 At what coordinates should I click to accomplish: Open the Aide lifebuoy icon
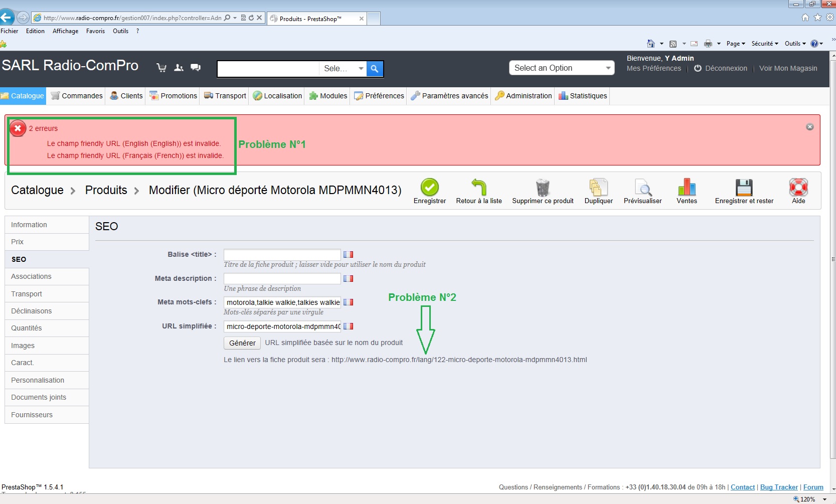pyautogui.click(x=798, y=187)
